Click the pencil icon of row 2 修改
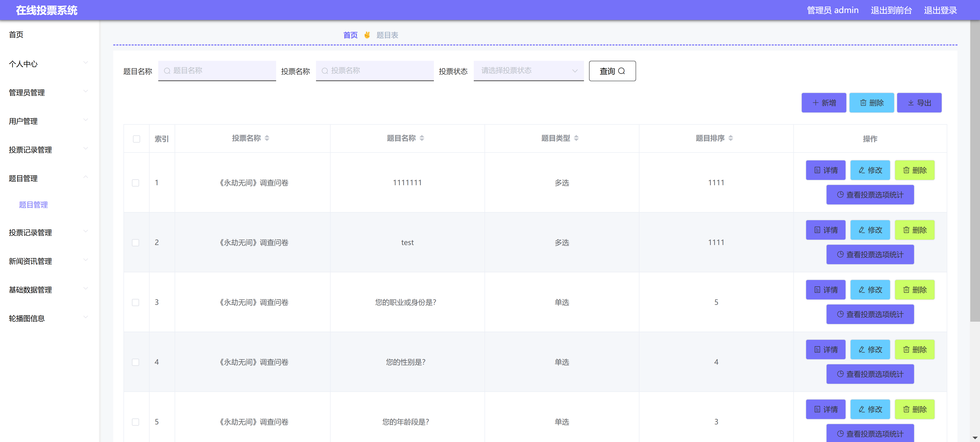The height and width of the screenshot is (442, 980). 862,230
